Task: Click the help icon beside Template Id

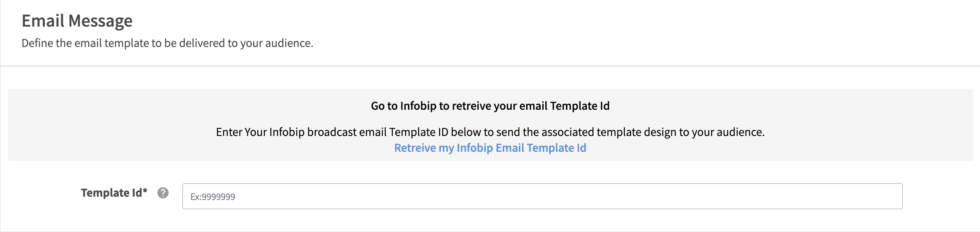Action: [x=163, y=193]
